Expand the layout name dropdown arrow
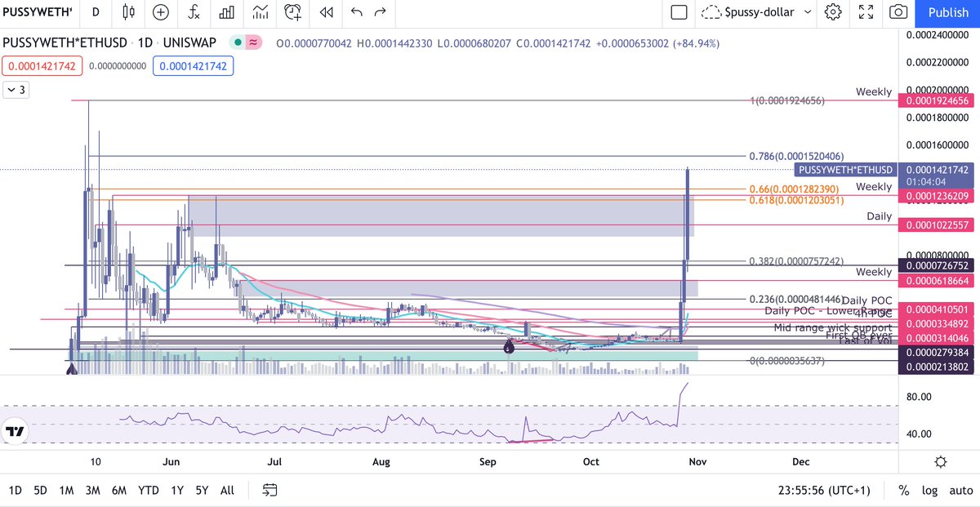The image size is (980, 507). click(x=808, y=12)
